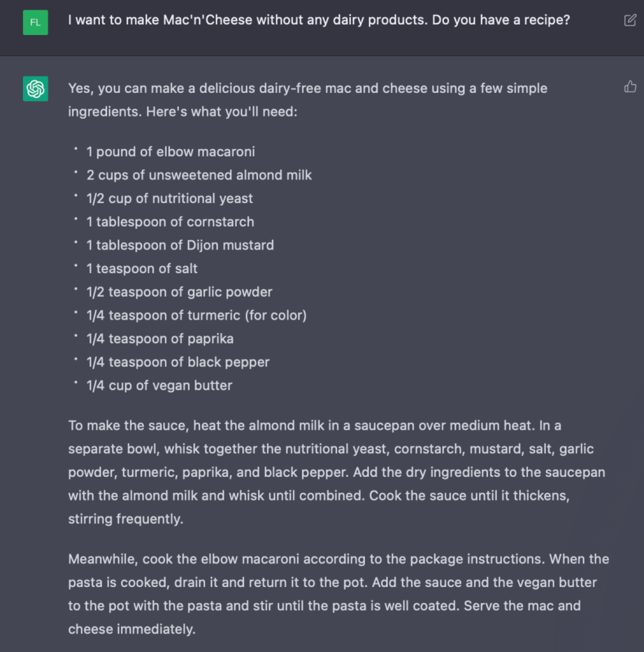Click the turmeric (for color) list item
The image size is (644, 652).
click(196, 315)
